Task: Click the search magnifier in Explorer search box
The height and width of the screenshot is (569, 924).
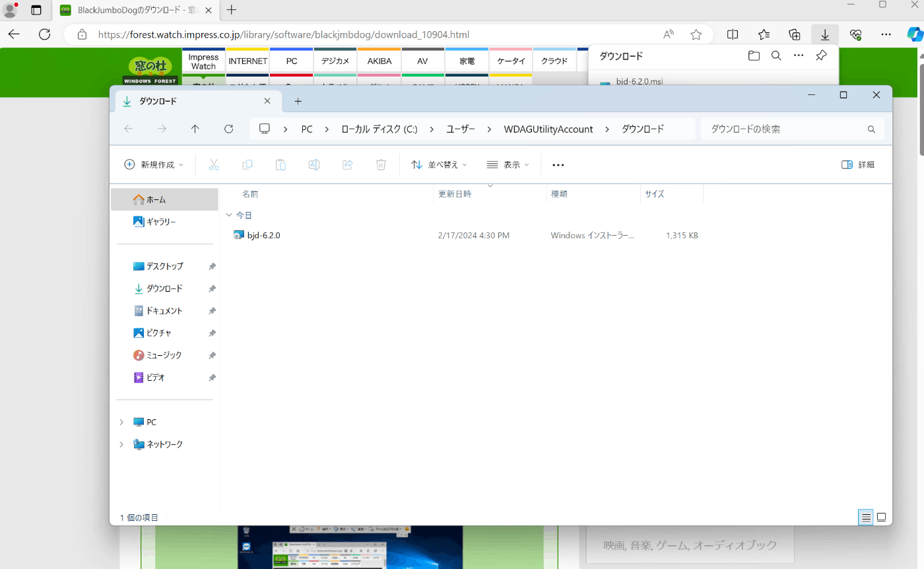Action: [x=871, y=129]
